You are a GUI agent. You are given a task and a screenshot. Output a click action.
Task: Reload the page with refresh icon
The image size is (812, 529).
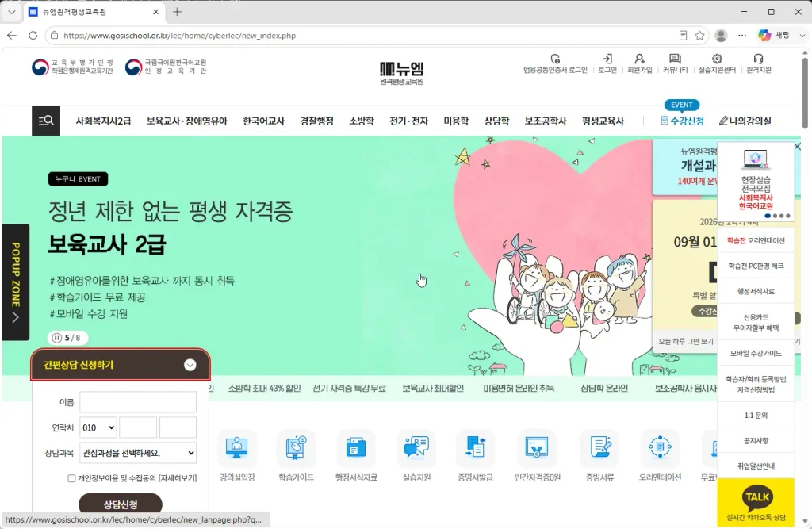(33, 35)
